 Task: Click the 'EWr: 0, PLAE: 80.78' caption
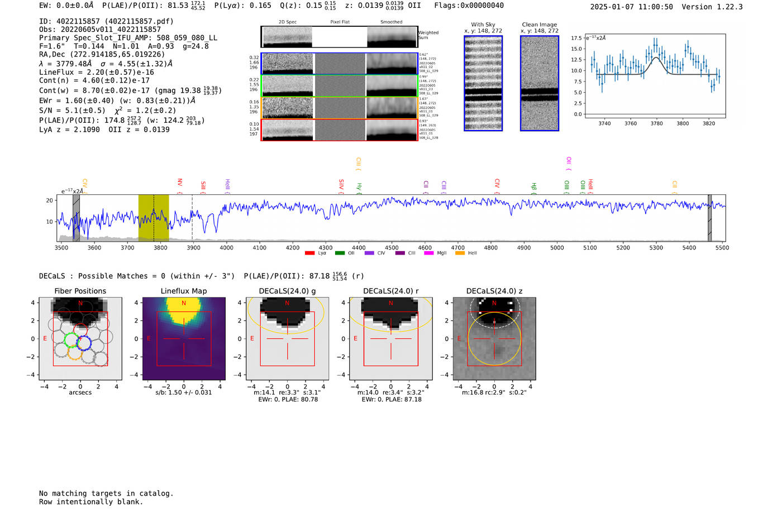point(288,399)
